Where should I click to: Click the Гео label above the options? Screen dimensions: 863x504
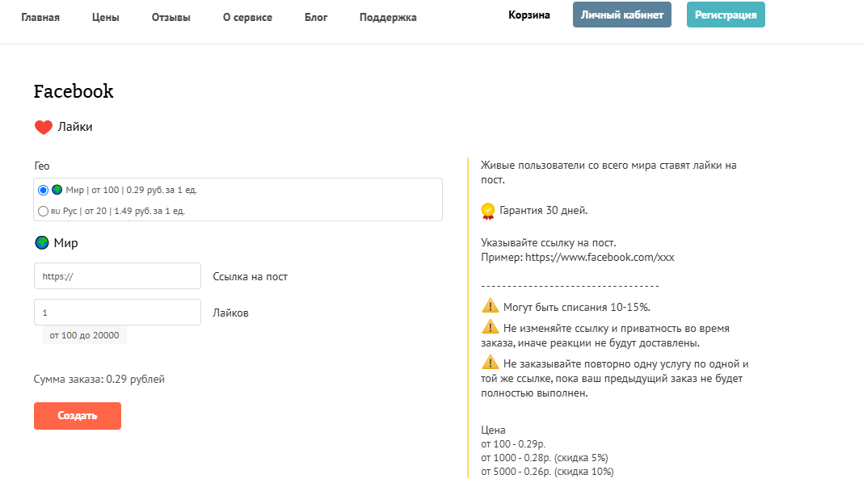[x=42, y=166]
